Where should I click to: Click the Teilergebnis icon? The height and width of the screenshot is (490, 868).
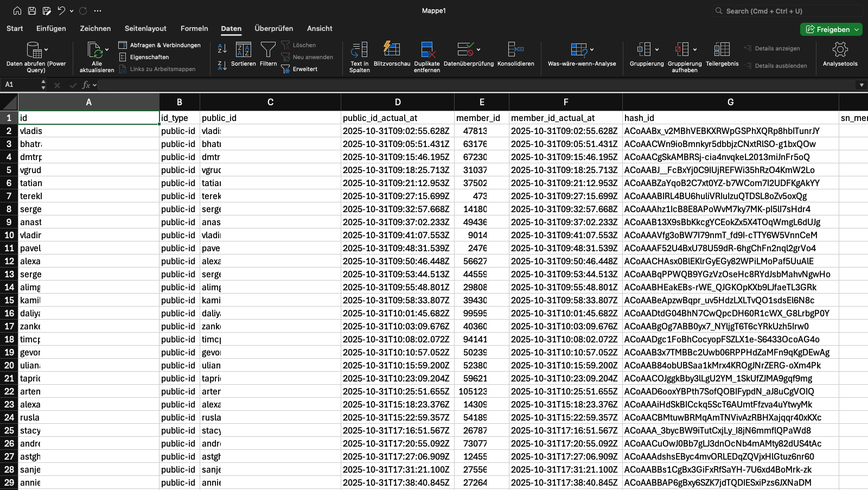pyautogui.click(x=722, y=50)
